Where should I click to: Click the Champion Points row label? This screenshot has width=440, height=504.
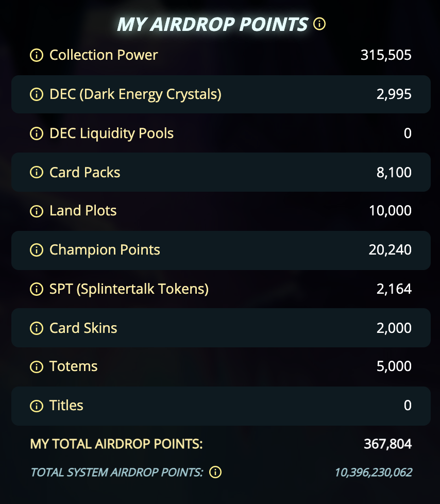pos(105,250)
